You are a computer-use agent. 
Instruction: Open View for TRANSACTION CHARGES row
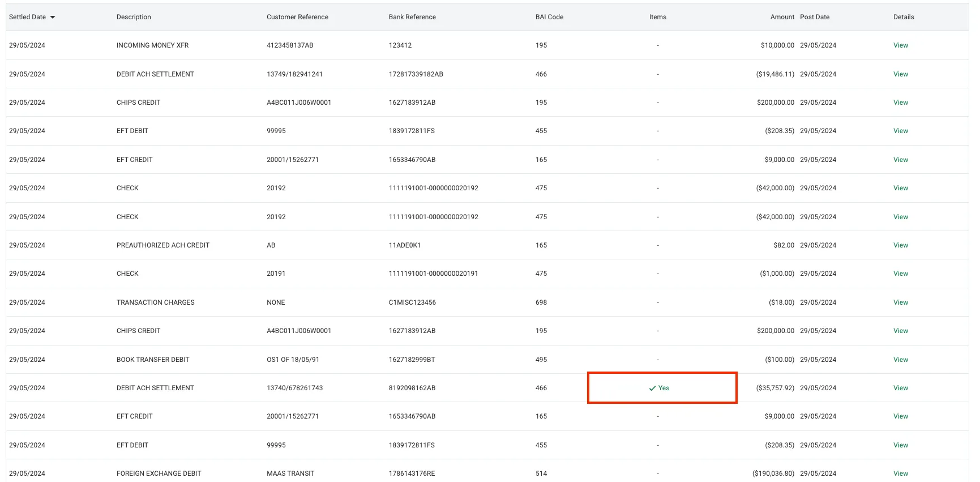[901, 302]
